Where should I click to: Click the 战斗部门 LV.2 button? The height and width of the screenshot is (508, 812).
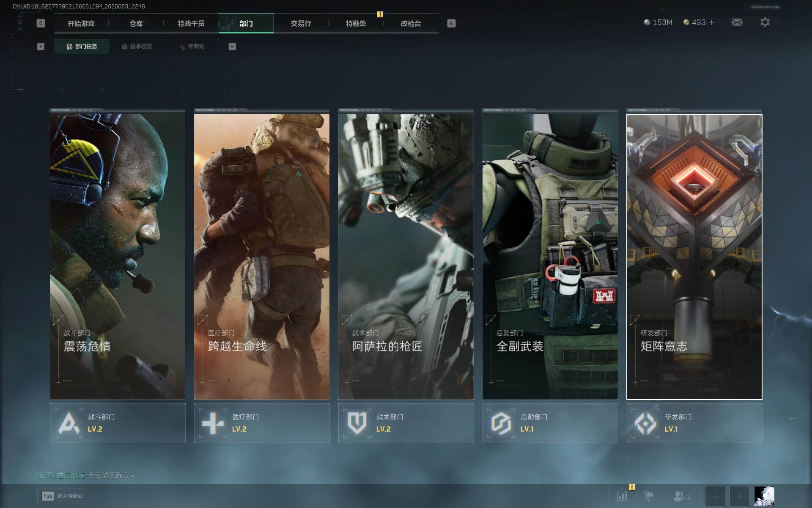118,423
